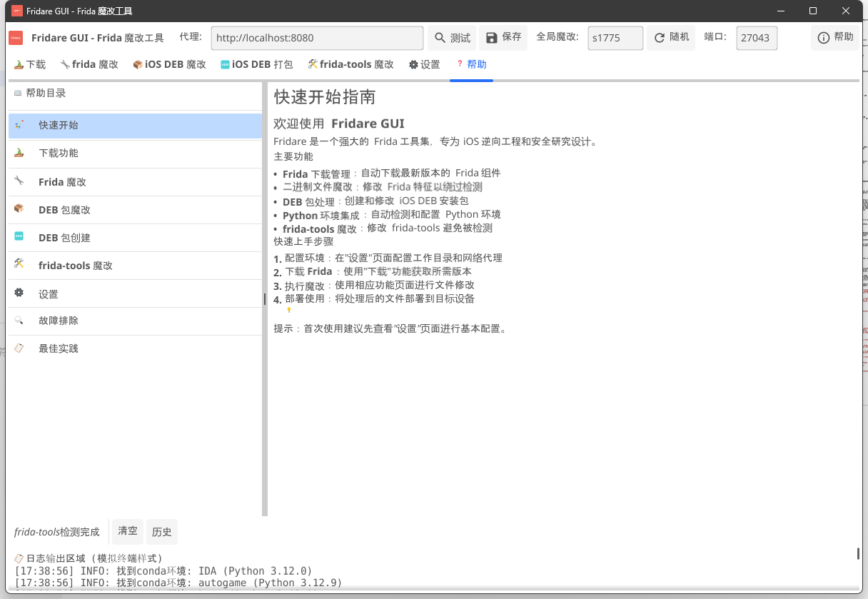This screenshot has width=868, height=599.
Task: Click the 提示 tip line about 设置 page
Action: (x=390, y=328)
